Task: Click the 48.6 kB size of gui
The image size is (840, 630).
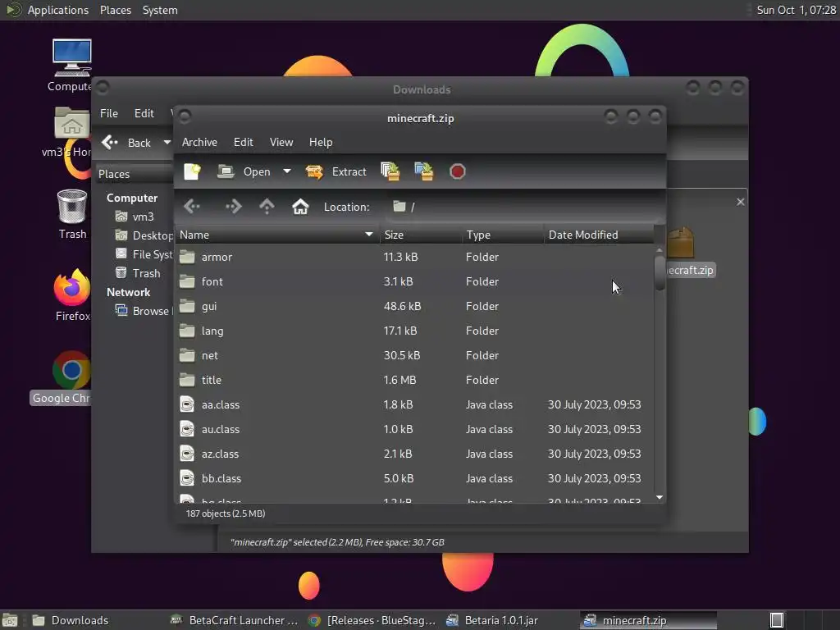Action: click(x=402, y=306)
